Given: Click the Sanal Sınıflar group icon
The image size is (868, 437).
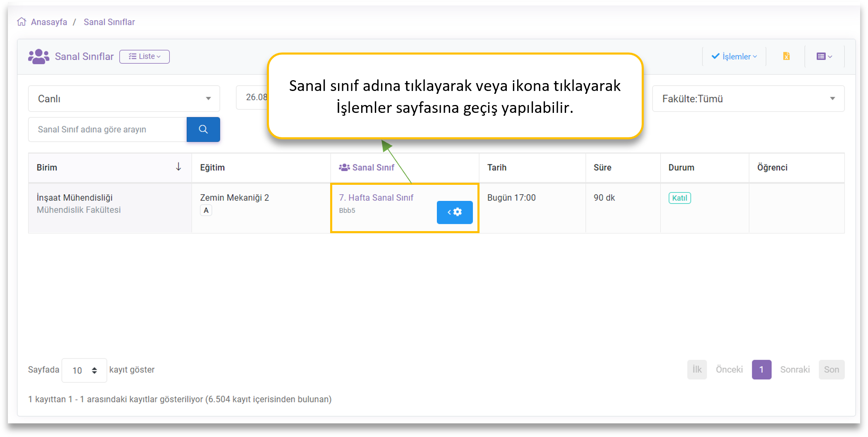Looking at the screenshot, I should [x=38, y=57].
